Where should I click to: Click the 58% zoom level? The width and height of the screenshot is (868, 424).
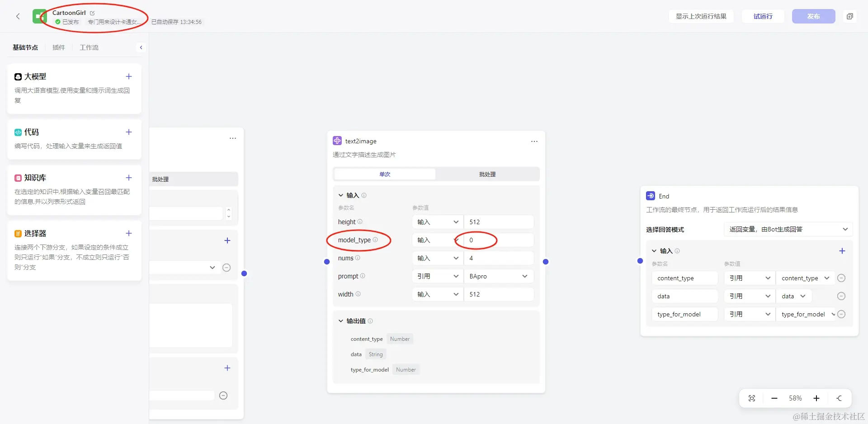coord(795,398)
